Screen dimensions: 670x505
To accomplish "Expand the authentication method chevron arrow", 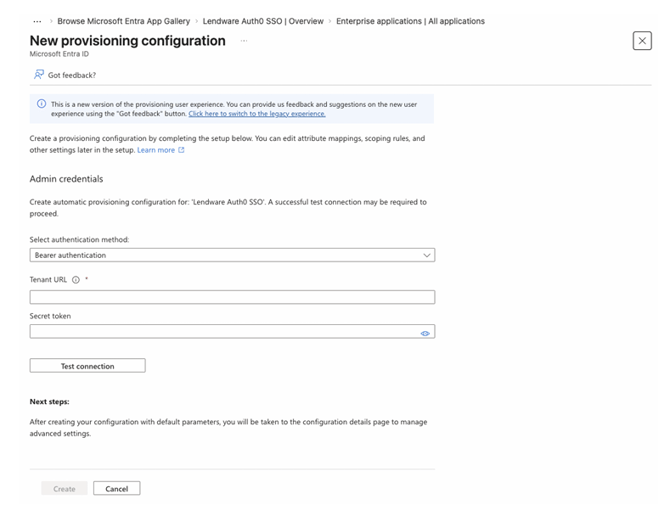I will 427,255.
